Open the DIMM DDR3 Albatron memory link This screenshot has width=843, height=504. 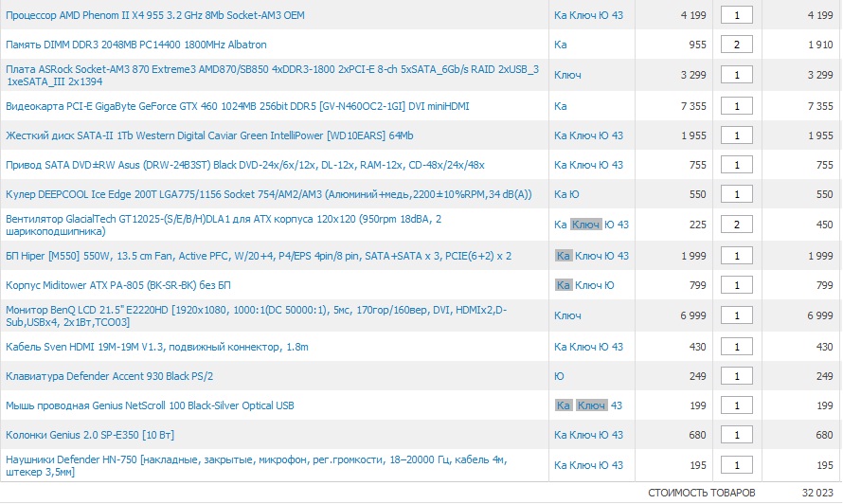[136, 45]
